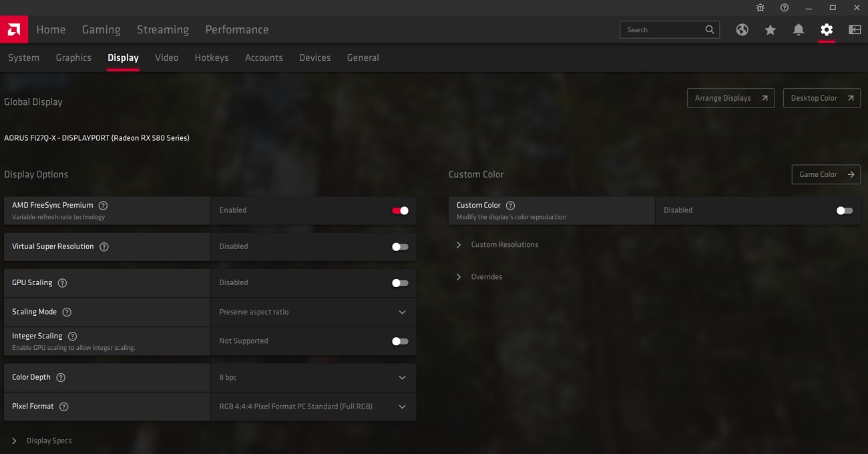868x454 pixels.
Task: Open the favorites star icon
Action: click(x=771, y=29)
